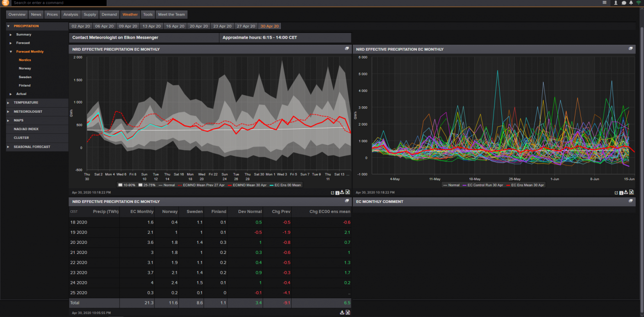The width and height of the screenshot is (644, 317).
Task: Download the precipitation table data
Action: (x=342, y=312)
